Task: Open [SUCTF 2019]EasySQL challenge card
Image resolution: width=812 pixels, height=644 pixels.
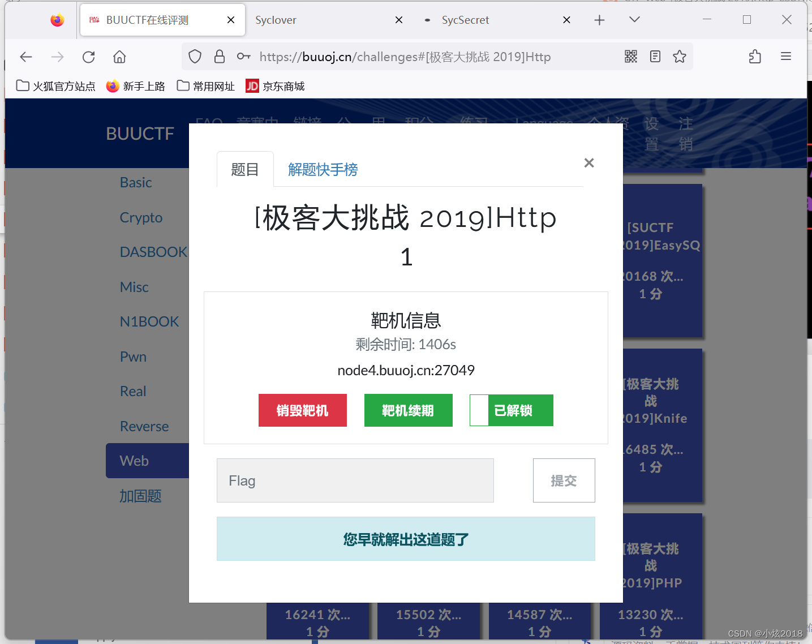Action: 663,260
